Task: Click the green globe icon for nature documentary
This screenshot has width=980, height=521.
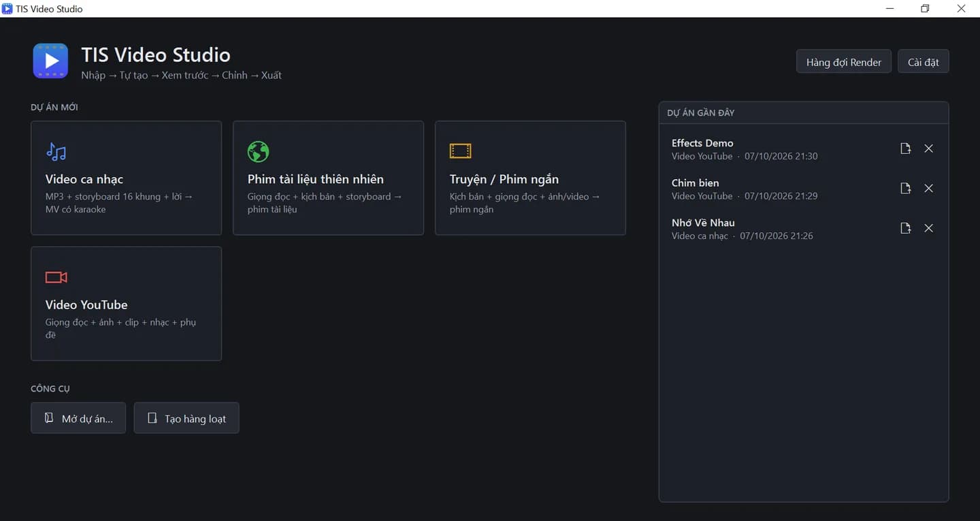Action: pyautogui.click(x=258, y=151)
